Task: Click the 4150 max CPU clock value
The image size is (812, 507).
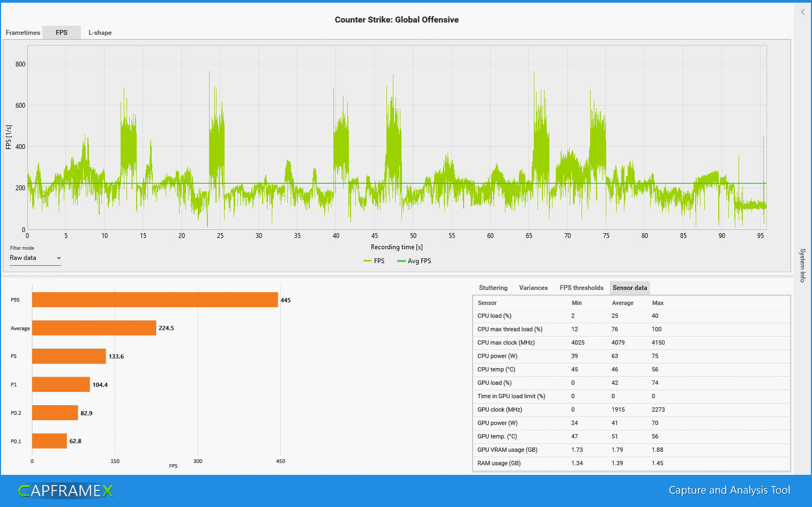Action: (658, 343)
